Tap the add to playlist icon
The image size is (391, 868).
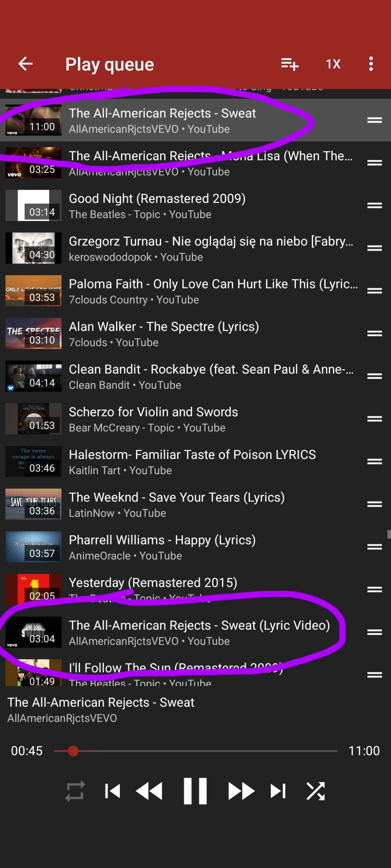(290, 64)
